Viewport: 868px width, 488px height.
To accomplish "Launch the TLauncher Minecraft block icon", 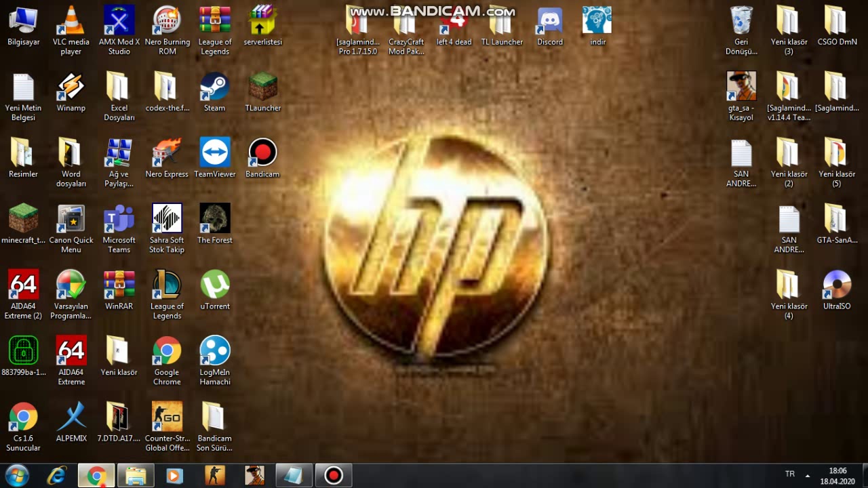I will pyautogui.click(x=262, y=93).
